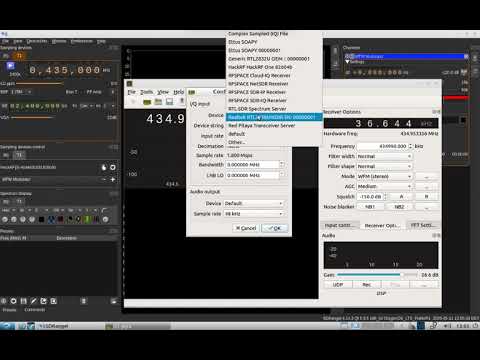Click the Bandwidth MHz input field

[255, 165]
